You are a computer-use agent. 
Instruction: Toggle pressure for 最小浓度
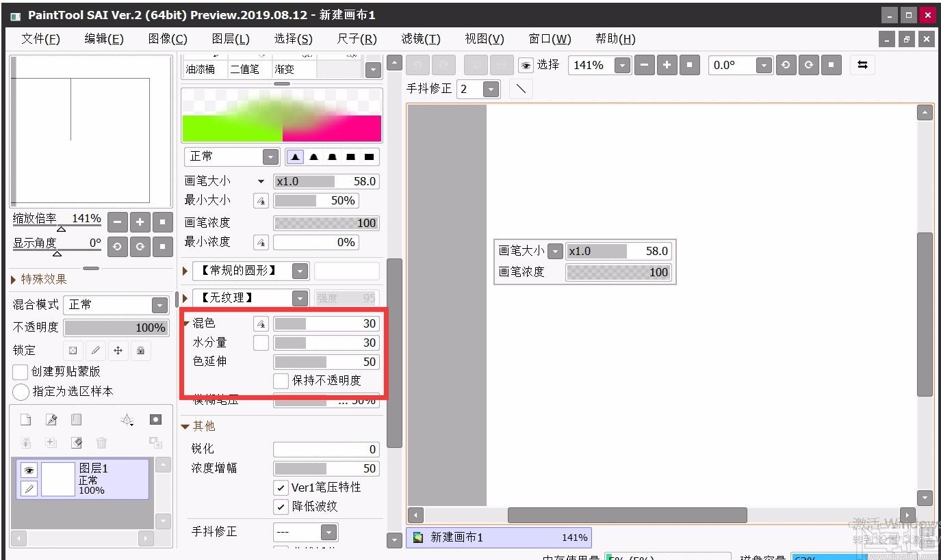(x=261, y=242)
